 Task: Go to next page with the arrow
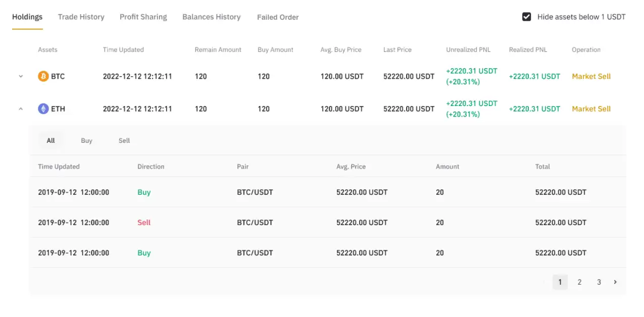[615, 282]
